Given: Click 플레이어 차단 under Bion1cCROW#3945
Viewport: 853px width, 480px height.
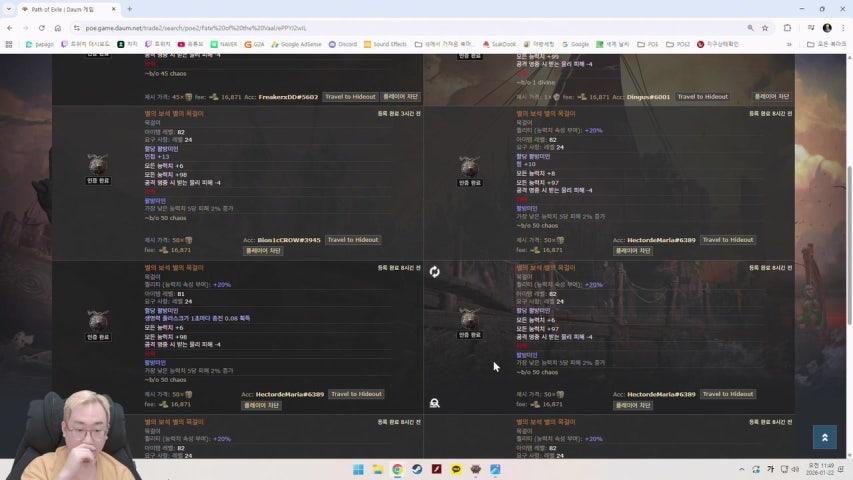Looking at the screenshot, I should click(x=263, y=250).
